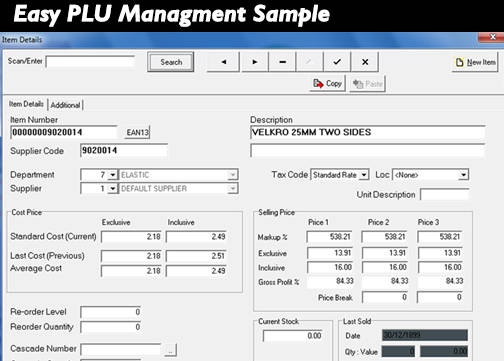Copy the current item

coord(327,83)
